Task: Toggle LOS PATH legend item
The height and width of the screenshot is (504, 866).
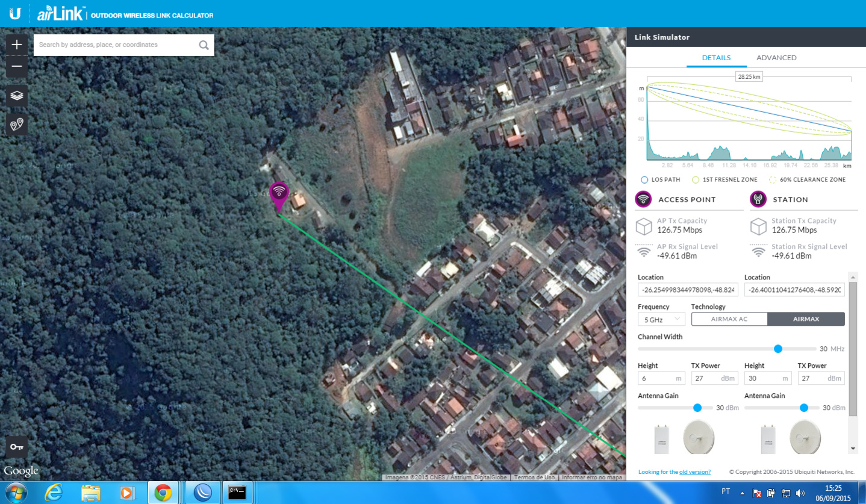Action: click(x=661, y=179)
